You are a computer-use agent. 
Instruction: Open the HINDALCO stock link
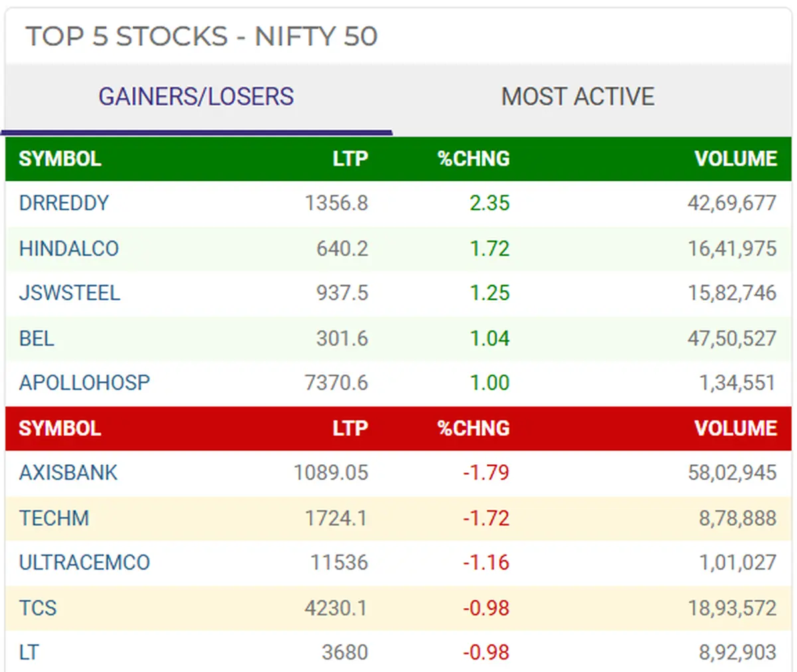(69, 248)
